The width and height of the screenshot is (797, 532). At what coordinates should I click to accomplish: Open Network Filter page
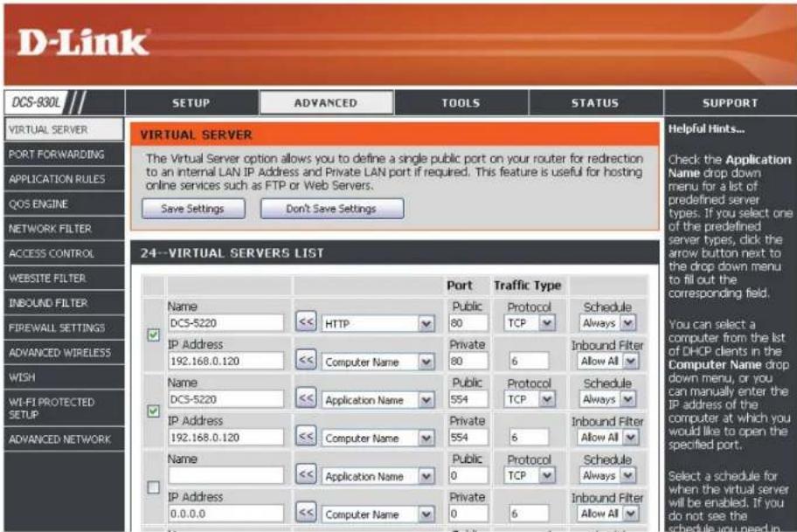(x=64, y=229)
